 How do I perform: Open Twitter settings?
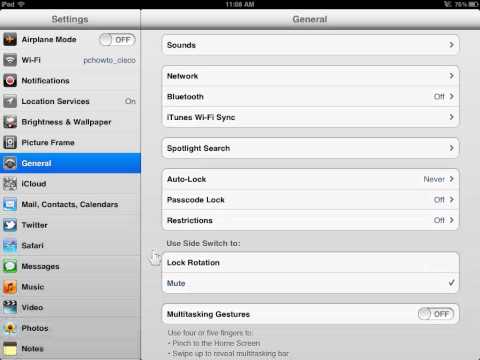click(70, 225)
